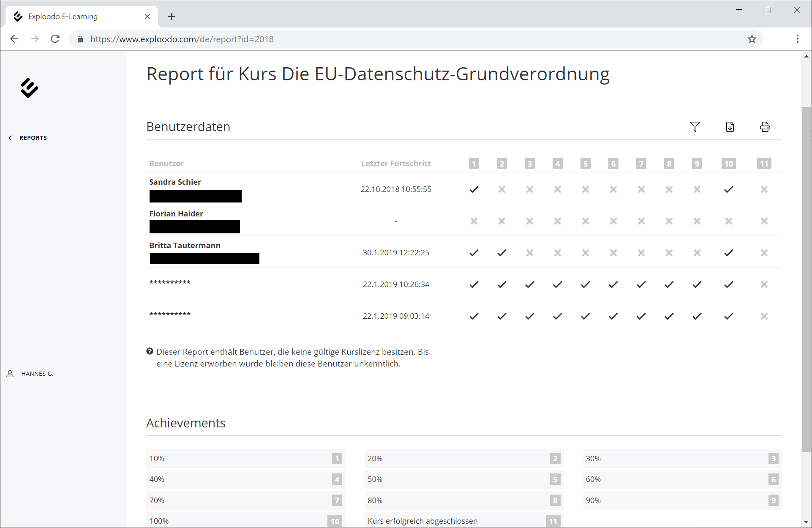Click Sandra Schier's achievement 1 checkmark
Image resolution: width=812 pixels, height=528 pixels.
(x=474, y=189)
